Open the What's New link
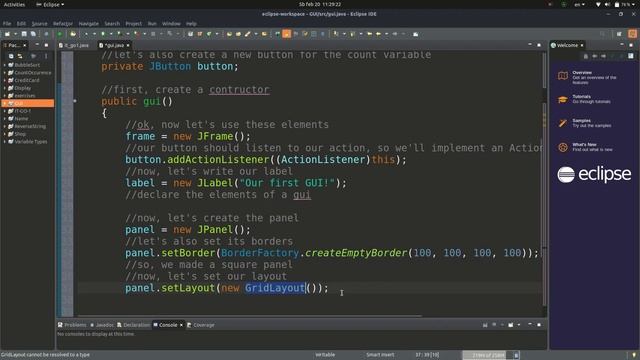Screen dimensions: 640x360 (584, 144)
